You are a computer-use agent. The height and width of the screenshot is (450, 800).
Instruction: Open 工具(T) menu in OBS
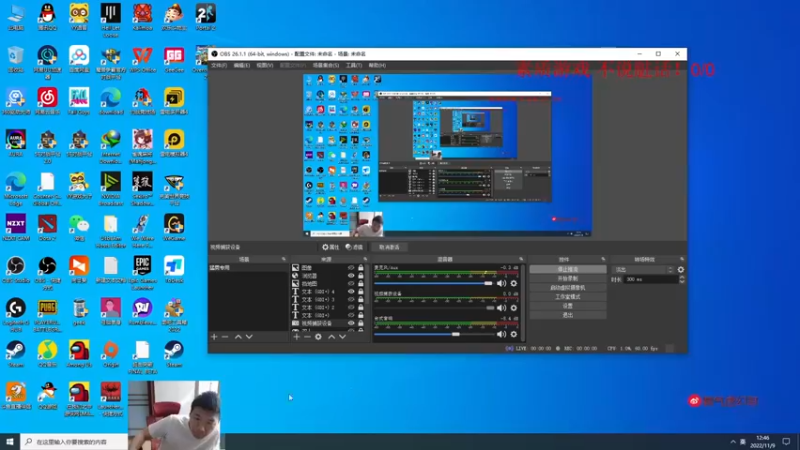tap(354, 65)
